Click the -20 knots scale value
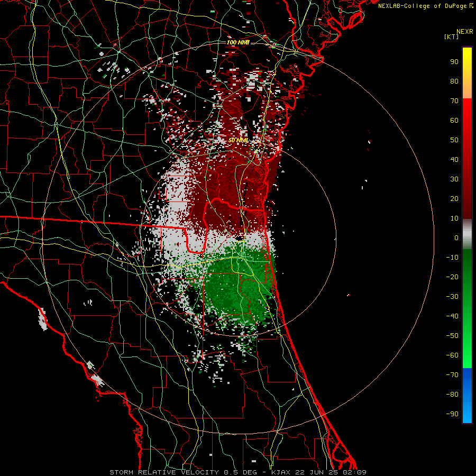Screen dimensions: 476x476 [452, 277]
